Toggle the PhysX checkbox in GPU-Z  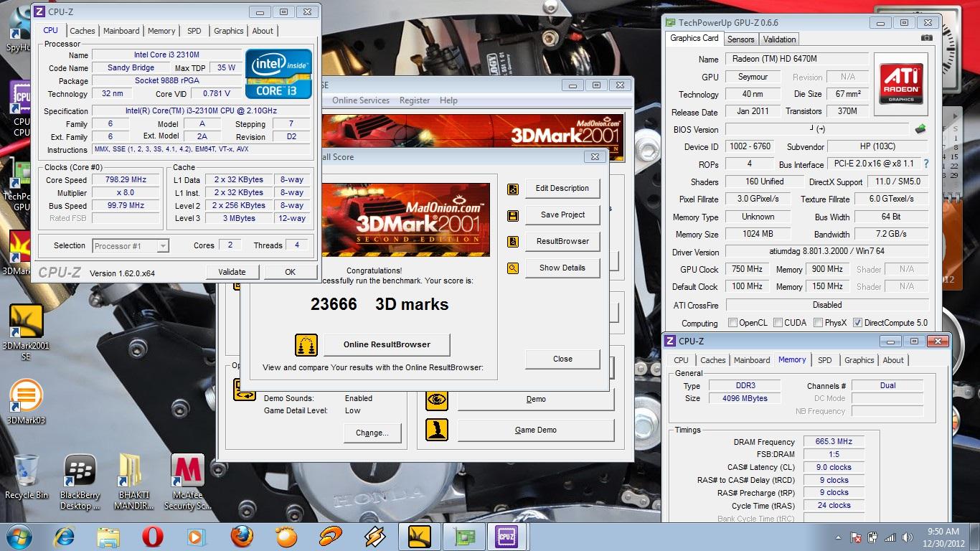tap(819, 323)
